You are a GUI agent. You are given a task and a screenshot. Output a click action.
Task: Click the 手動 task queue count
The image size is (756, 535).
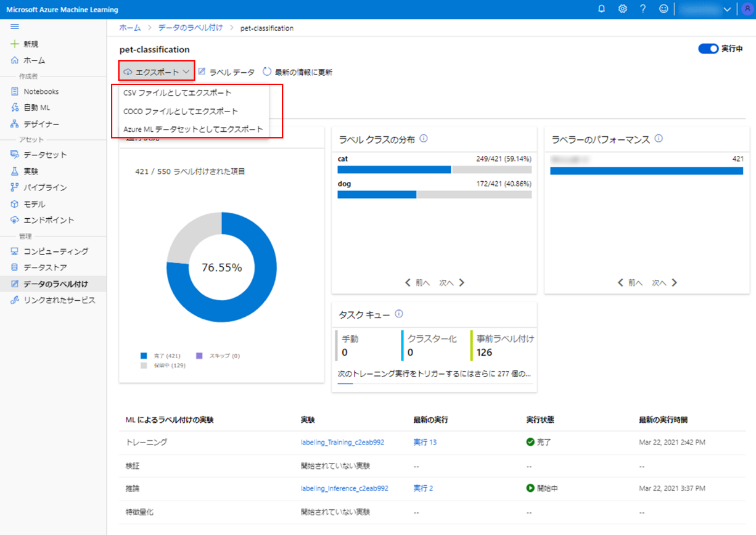(x=345, y=353)
